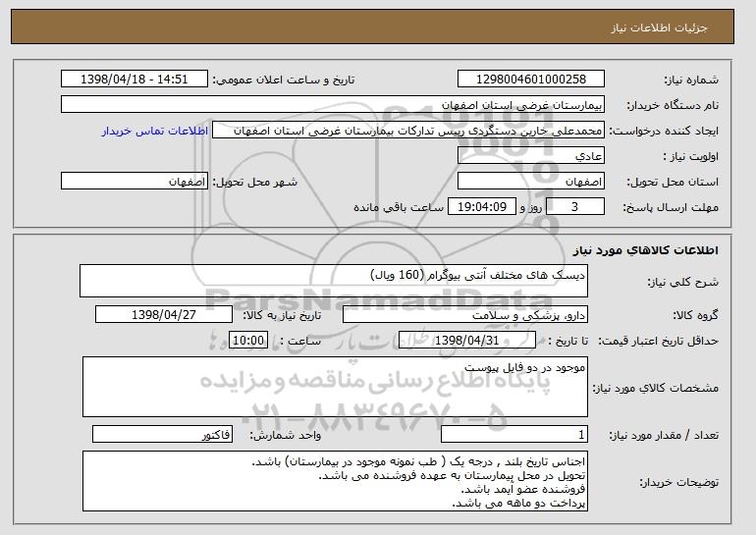
Task: Click the label اولویت نیاز
Action: click(690, 156)
